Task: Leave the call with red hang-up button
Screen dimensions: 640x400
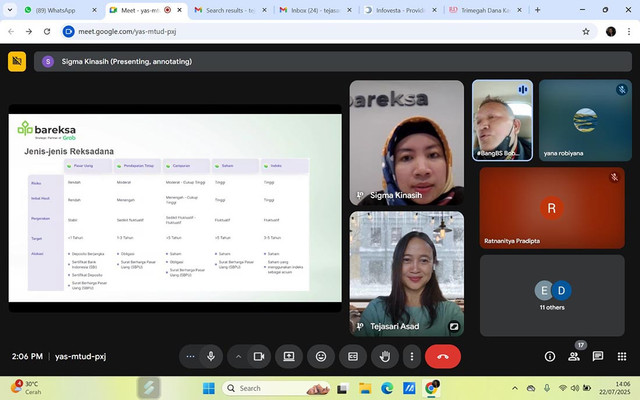Action: click(443, 356)
